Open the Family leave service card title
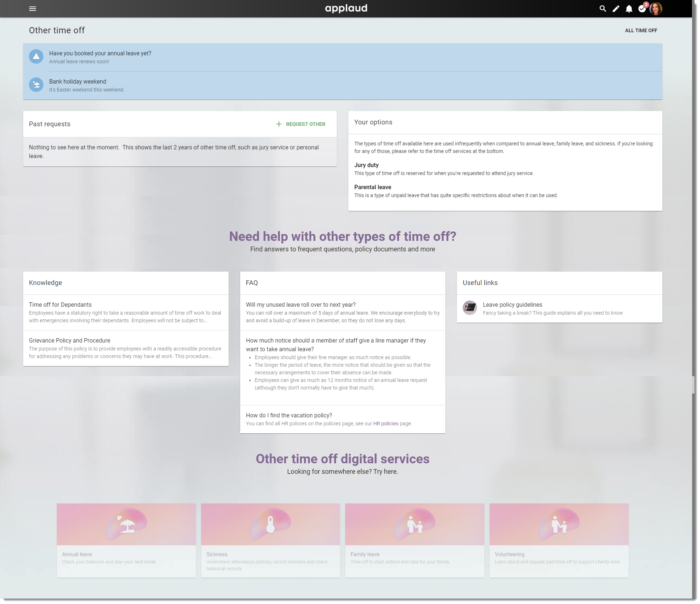This screenshot has width=700, height=604. [365, 554]
